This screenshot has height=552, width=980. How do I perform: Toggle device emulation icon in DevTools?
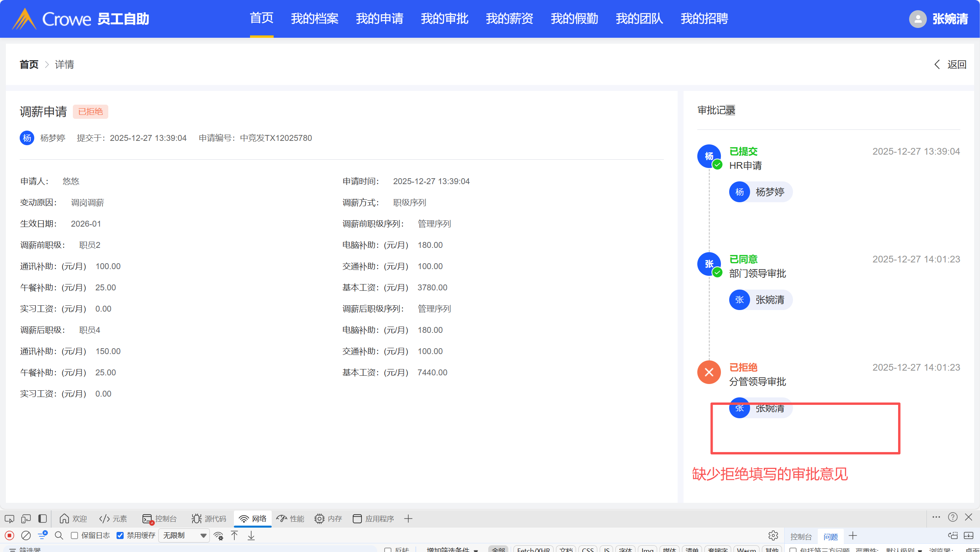pyautogui.click(x=26, y=519)
